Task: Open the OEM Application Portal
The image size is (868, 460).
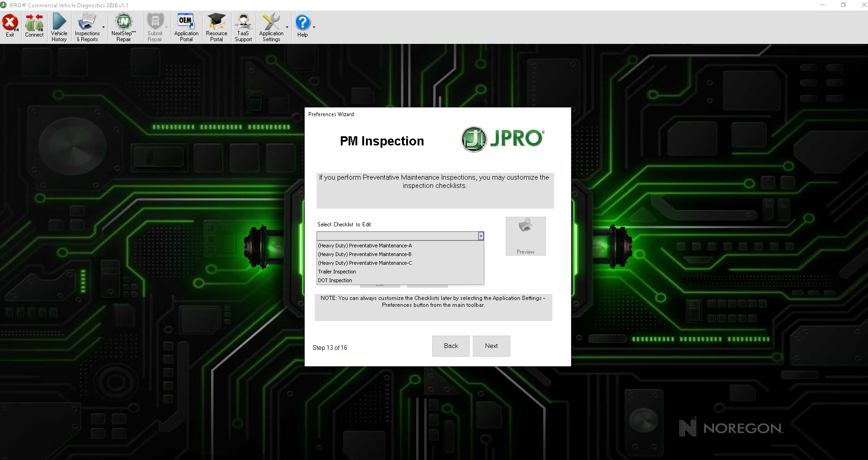Action: coord(186,27)
